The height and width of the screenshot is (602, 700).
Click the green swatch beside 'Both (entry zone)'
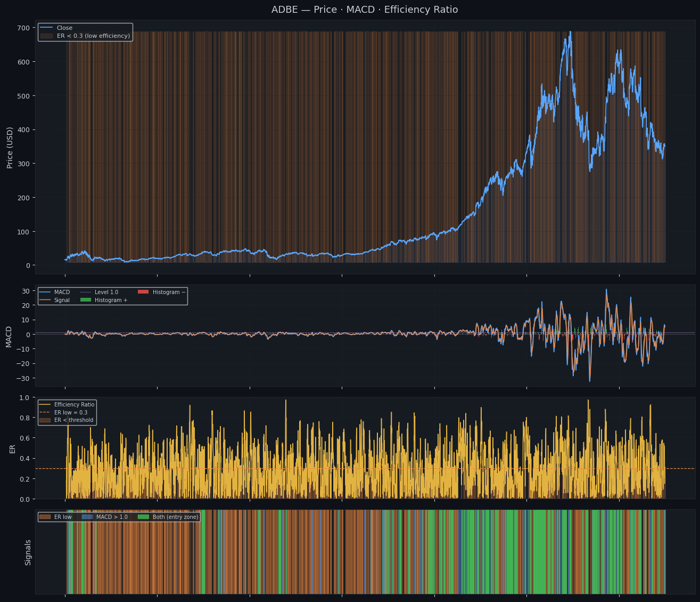tap(143, 517)
